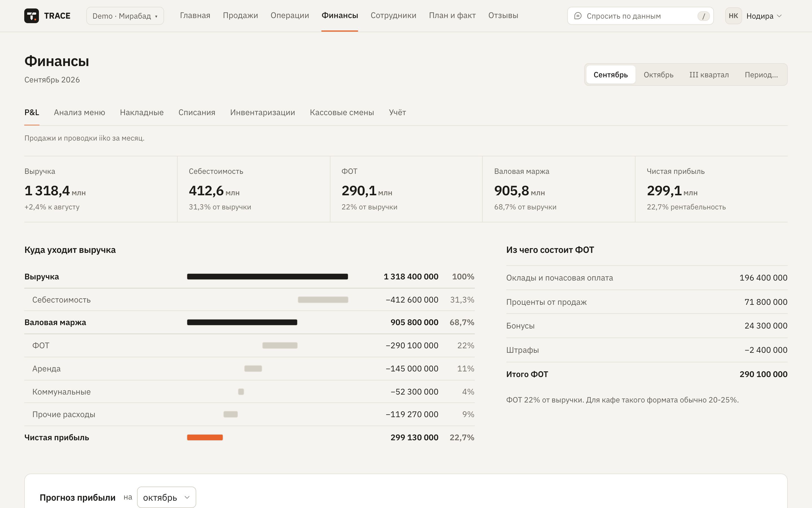Open the Отзывы section

(503, 16)
